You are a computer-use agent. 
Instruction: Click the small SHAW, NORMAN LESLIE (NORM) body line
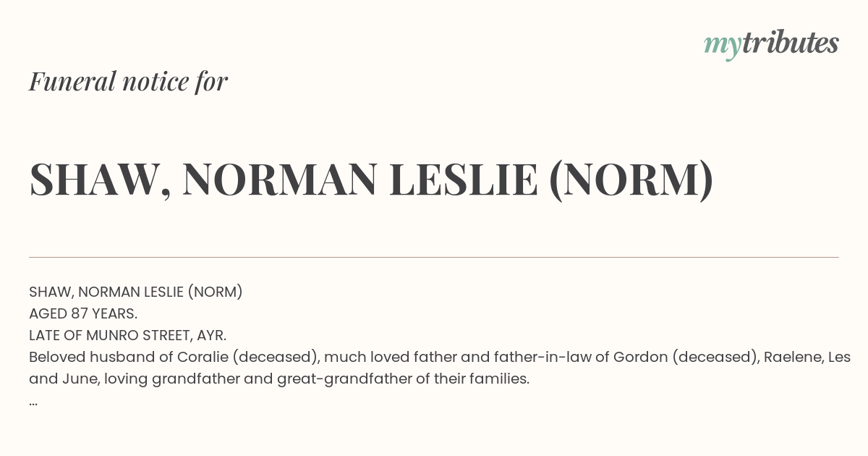136,292
